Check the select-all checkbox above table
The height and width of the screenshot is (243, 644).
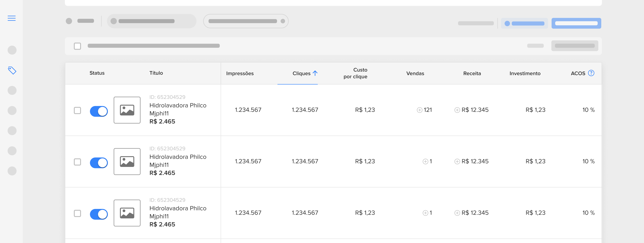point(77,46)
